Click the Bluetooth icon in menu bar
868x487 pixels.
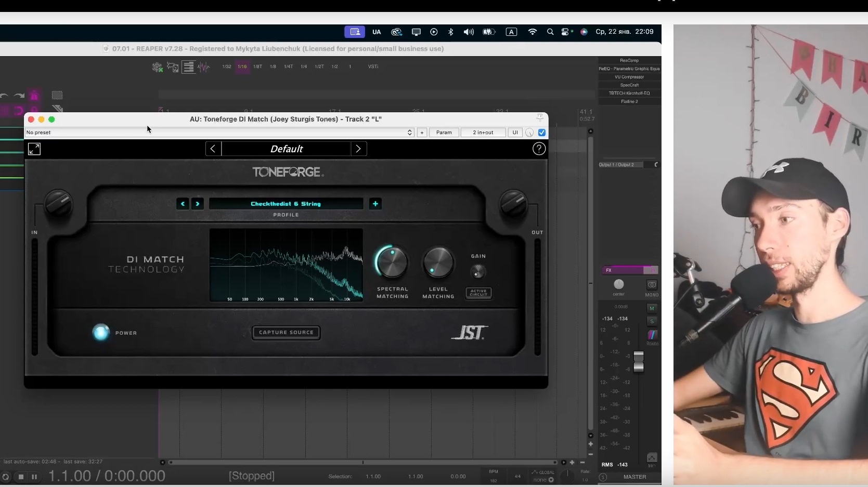[450, 32]
